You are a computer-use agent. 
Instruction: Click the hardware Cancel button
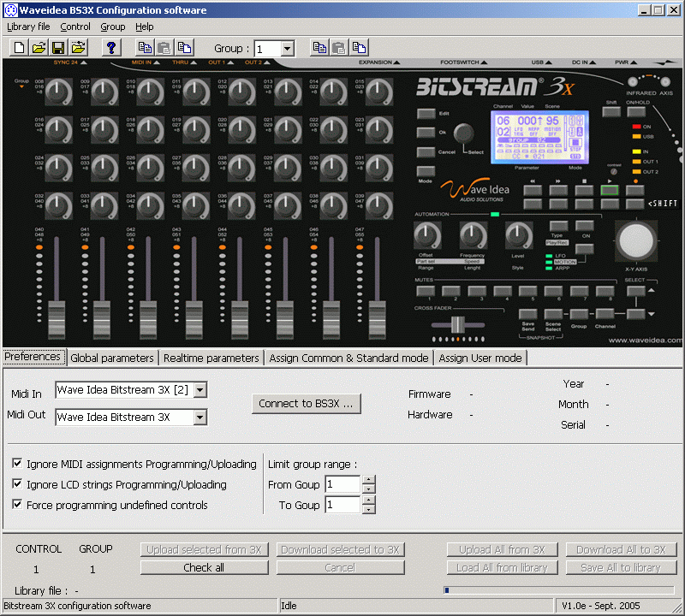coord(426,152)
